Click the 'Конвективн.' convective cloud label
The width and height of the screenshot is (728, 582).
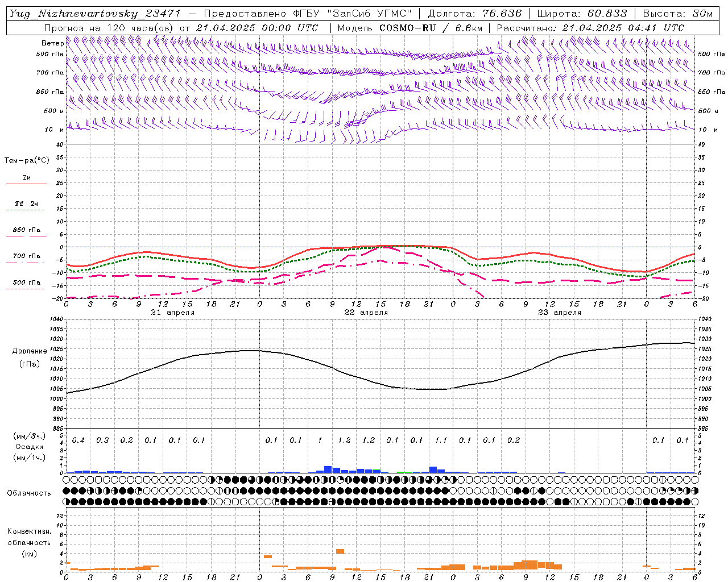(x=29, y=531)
